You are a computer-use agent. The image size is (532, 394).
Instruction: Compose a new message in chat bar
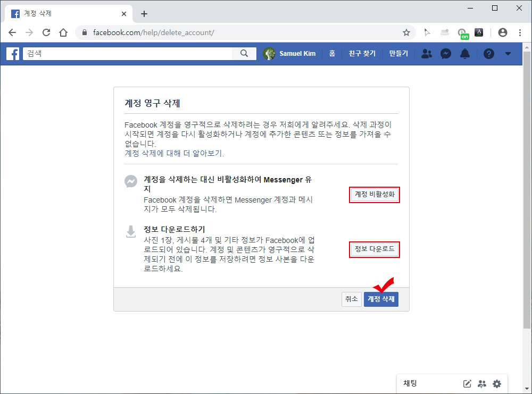pyautogui.click(x=467, y=384)
